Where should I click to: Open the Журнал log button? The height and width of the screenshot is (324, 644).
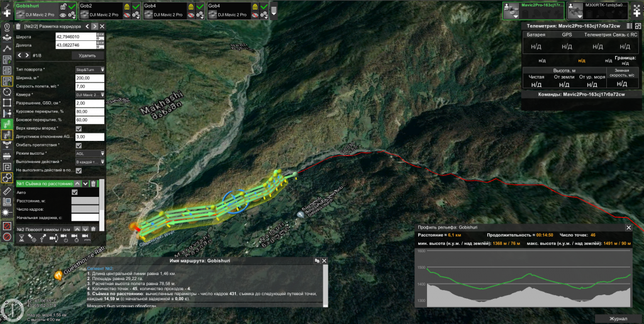coord(618,318)
